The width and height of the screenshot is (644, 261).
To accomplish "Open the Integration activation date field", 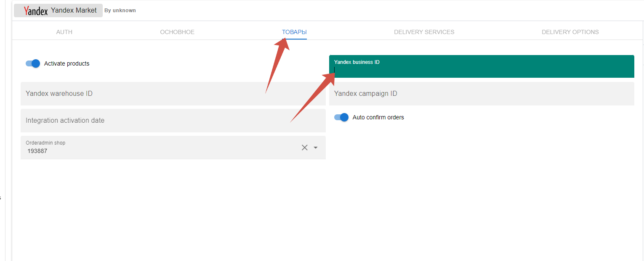I will (x=173, y=121).
